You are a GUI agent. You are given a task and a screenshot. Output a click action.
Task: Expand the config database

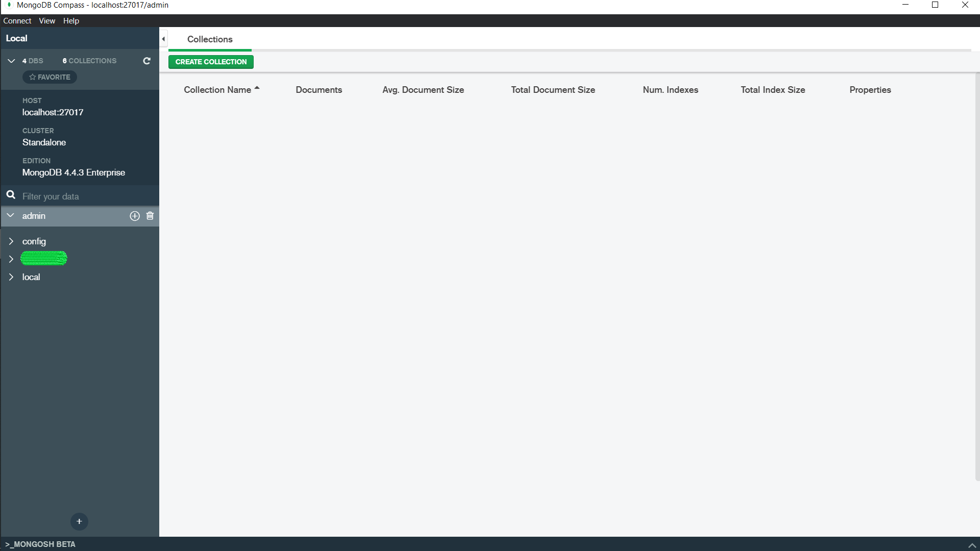pyautogui.click(x=11, y=241)
